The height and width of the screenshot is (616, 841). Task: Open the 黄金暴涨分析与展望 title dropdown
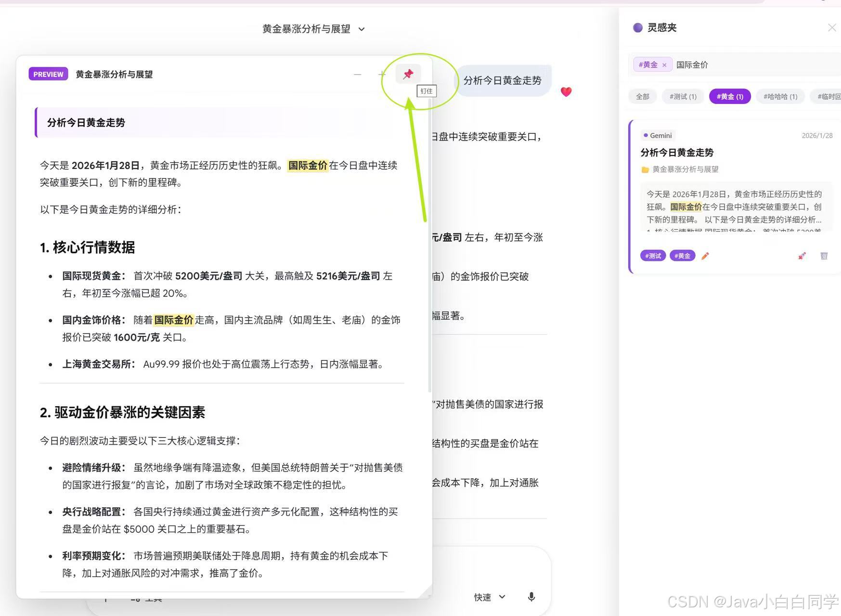pos(361,29)
